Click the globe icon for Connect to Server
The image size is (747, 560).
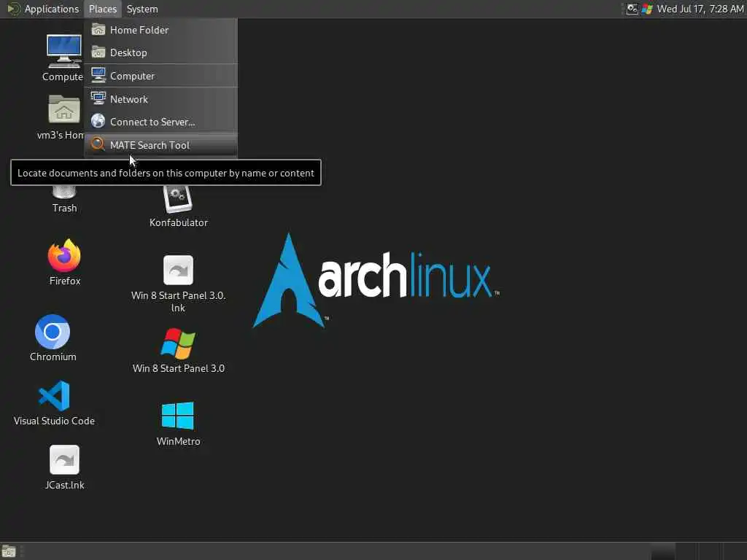98,122
